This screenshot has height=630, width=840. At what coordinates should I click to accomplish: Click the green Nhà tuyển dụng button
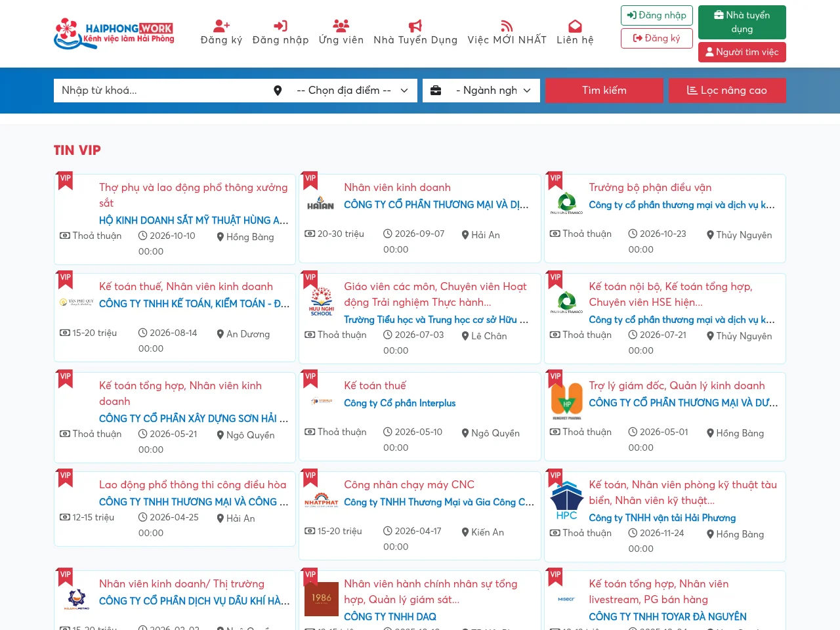742,22
